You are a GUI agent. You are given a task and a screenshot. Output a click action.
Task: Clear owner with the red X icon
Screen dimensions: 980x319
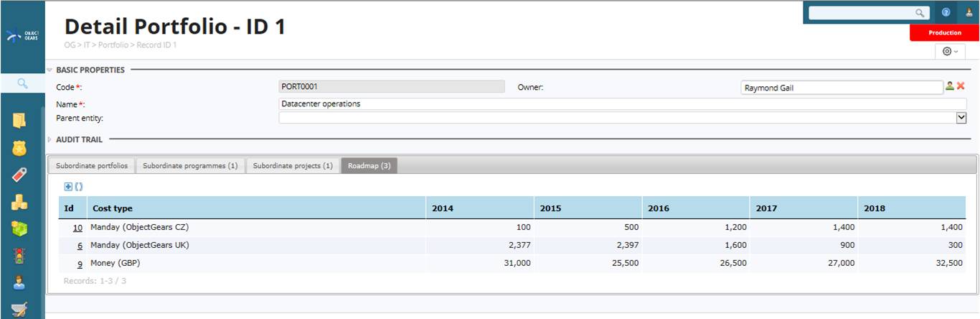[961, 86]
